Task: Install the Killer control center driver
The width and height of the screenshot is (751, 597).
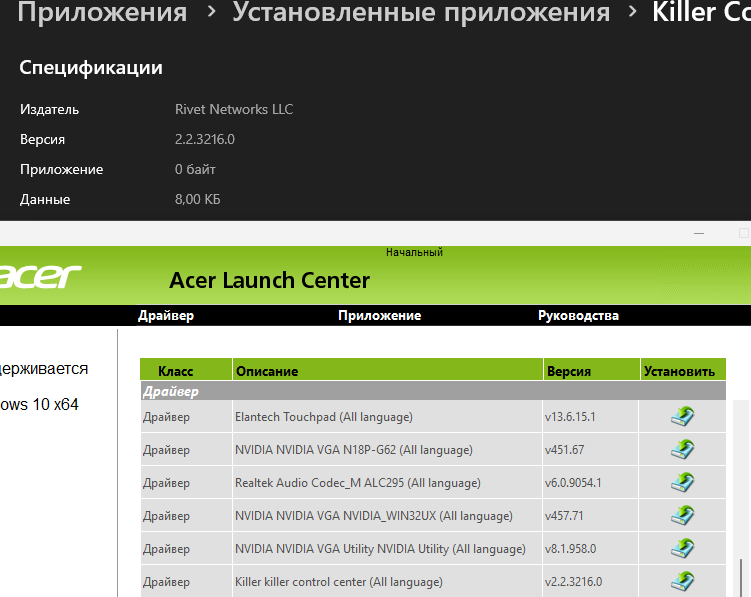Action: tap(683, 581)
